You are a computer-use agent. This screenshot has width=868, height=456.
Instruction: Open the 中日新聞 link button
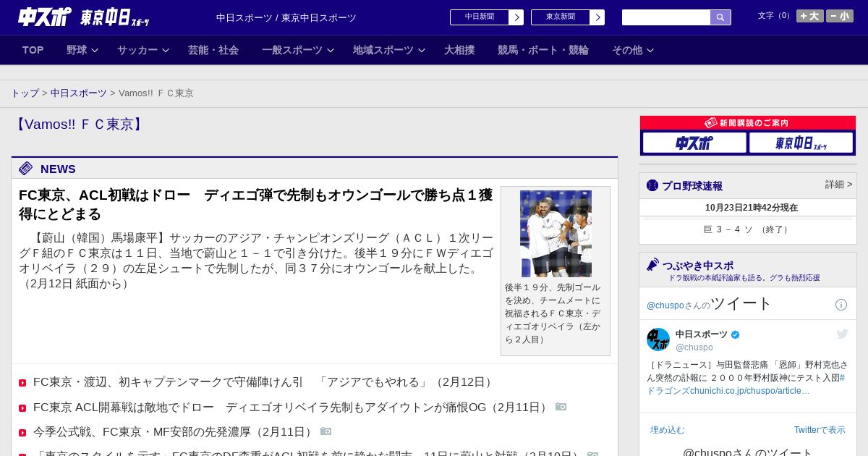(480, 17)
